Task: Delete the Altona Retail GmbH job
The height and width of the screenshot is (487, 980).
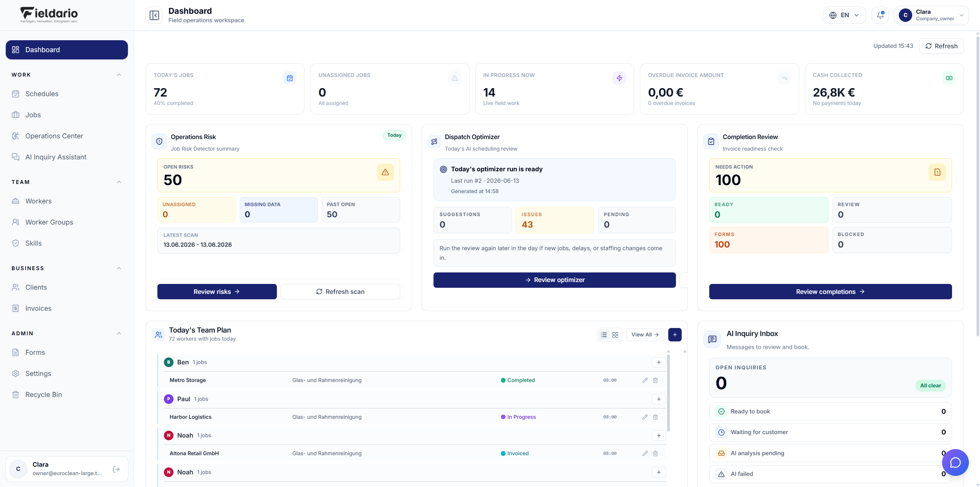Action: (655, 453)
